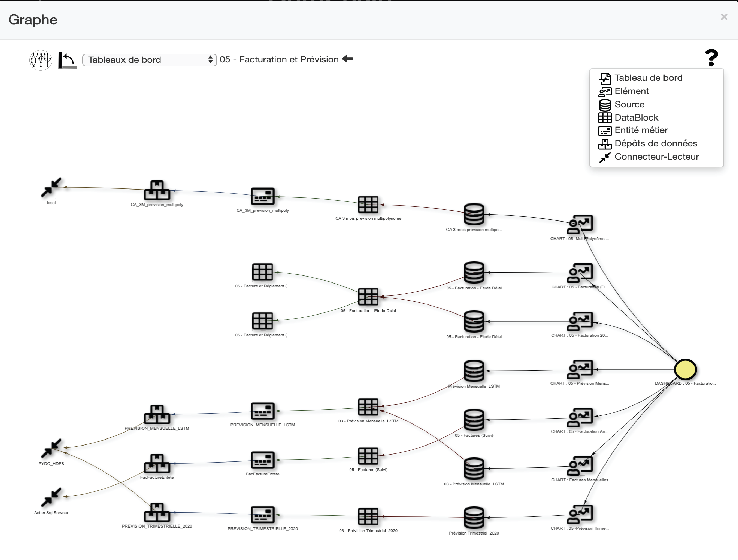Select the 05 - Factures (Suivi) DataBlock node

point(368,456)
